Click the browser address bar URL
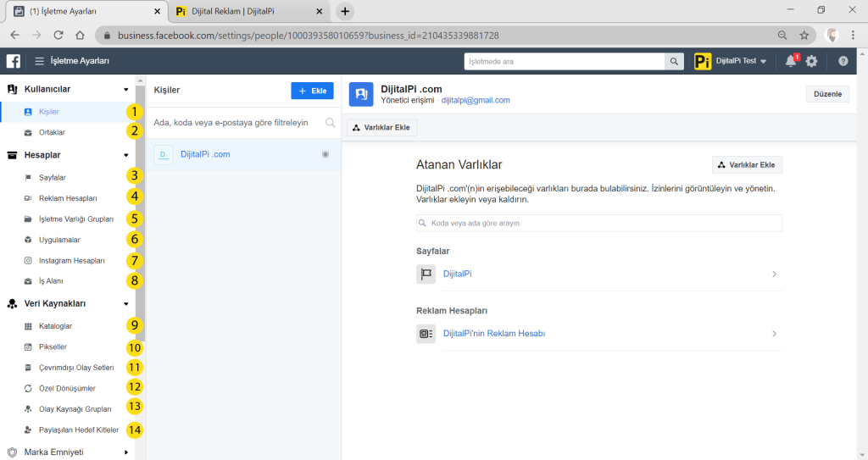The height and width of the screenshot is (460, 868). (x=309, y=36)
